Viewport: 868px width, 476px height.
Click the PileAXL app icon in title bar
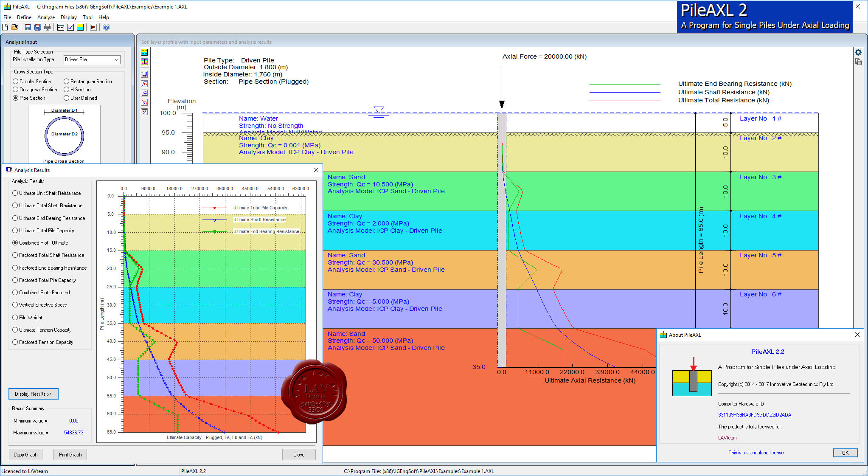7,7
